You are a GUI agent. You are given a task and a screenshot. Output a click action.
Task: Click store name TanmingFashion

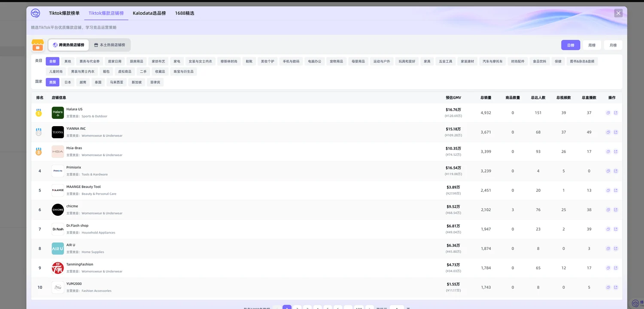(80, 264)
